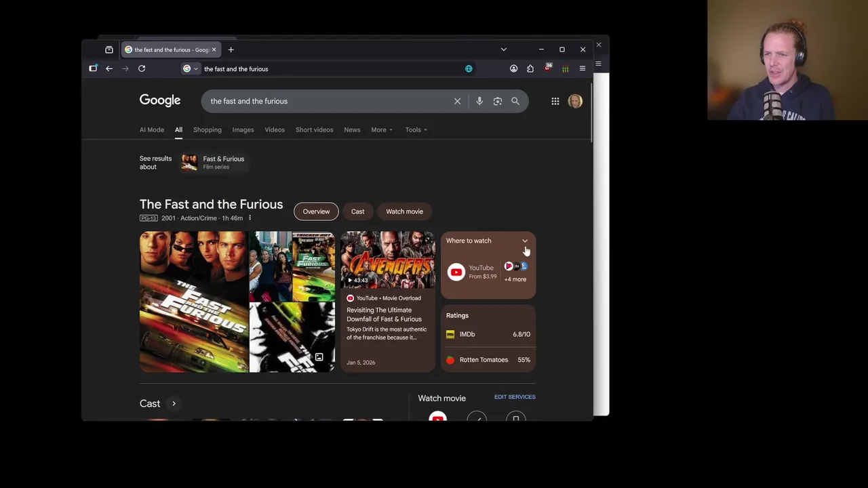The width and height of the screenshot is (868, 488).
Task: Select the Cast chip
Action: tap(357, 211)
